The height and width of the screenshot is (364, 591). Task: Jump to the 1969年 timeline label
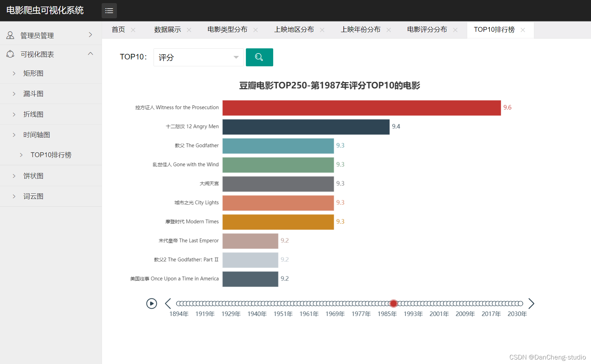pyautogui.click(x=335, y=314)
